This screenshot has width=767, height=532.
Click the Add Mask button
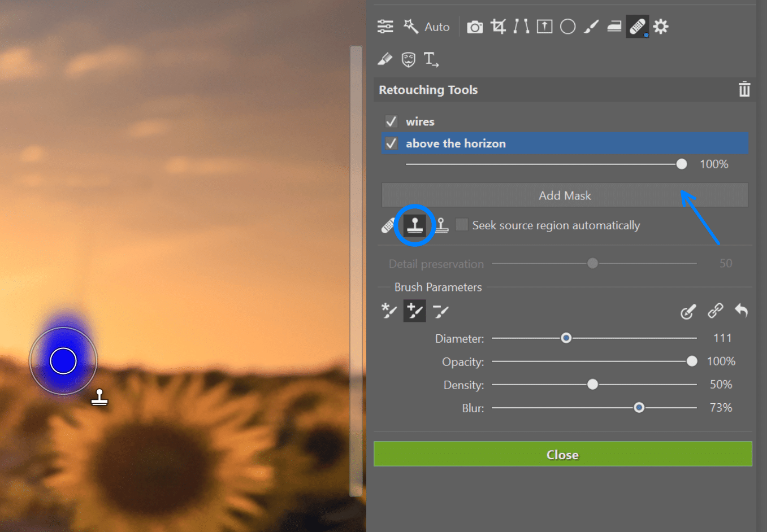(x=564, y=195)
